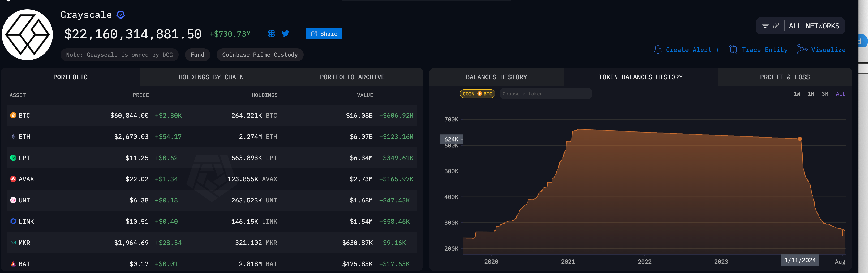
Task: Click the BTC asset name
Action: coord(24,116)
